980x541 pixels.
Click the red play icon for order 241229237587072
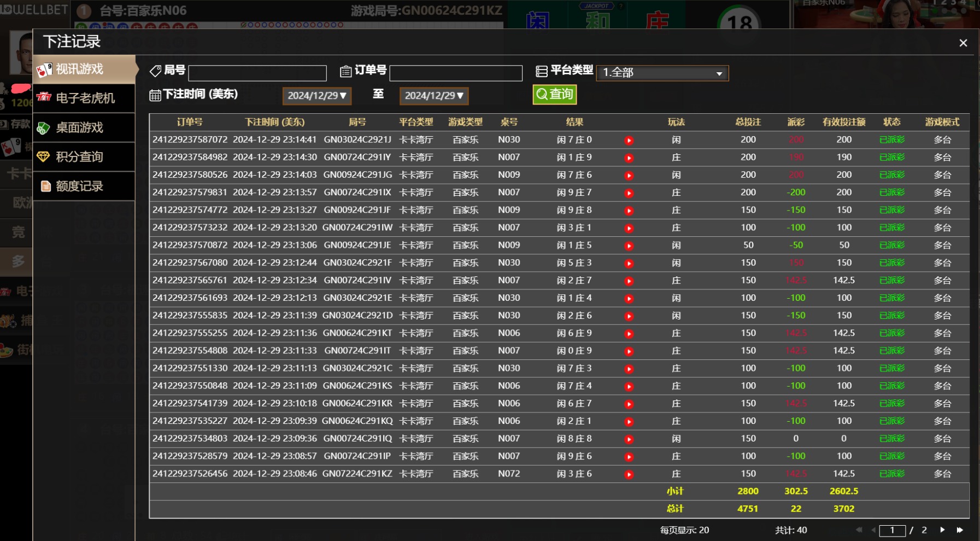pos(629,141)
